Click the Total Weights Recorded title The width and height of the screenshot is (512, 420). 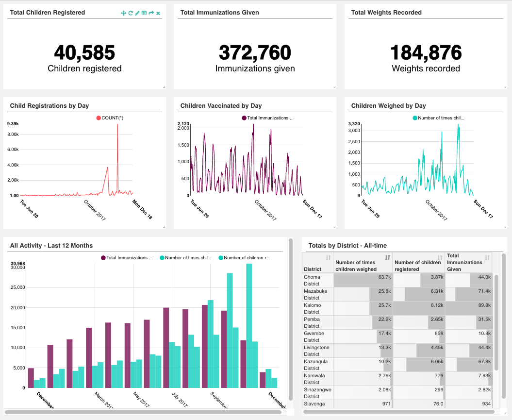[386, 13]
